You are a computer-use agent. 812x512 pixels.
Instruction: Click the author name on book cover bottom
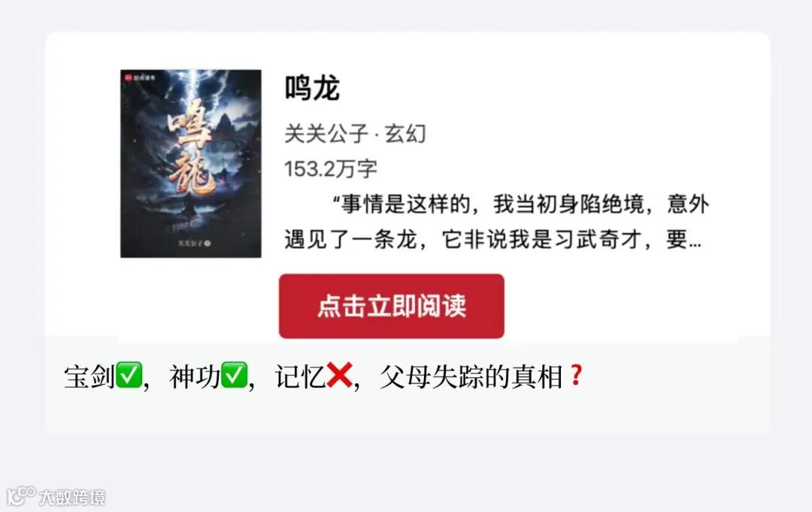pos(194,243)
